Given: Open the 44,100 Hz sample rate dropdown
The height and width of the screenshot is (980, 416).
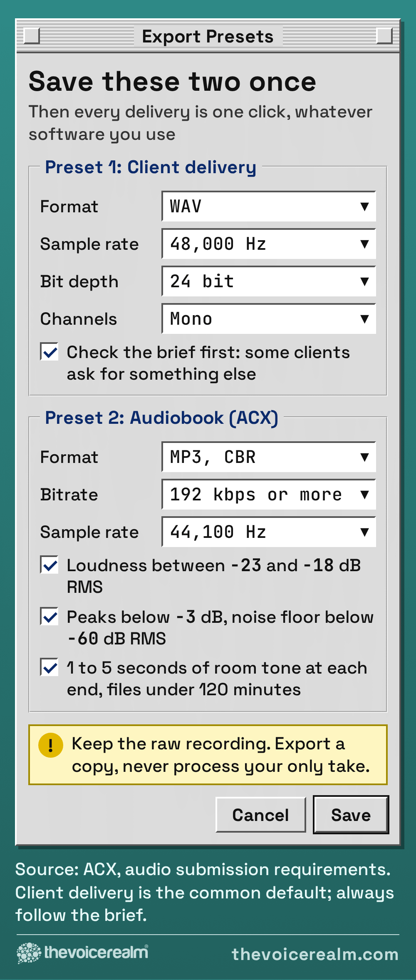Looking at the screenshot, I should (269, 532).
